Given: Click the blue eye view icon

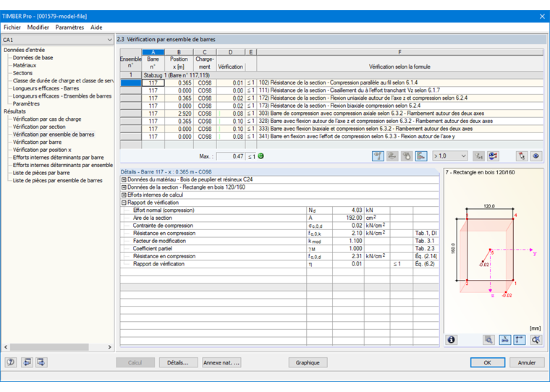Looking at the screenshot, I should (x=536, y=156).
